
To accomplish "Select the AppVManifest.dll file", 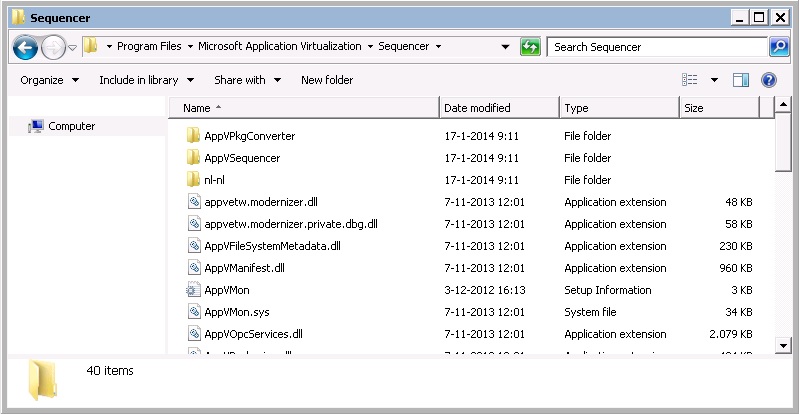I will tap(244, 268).
